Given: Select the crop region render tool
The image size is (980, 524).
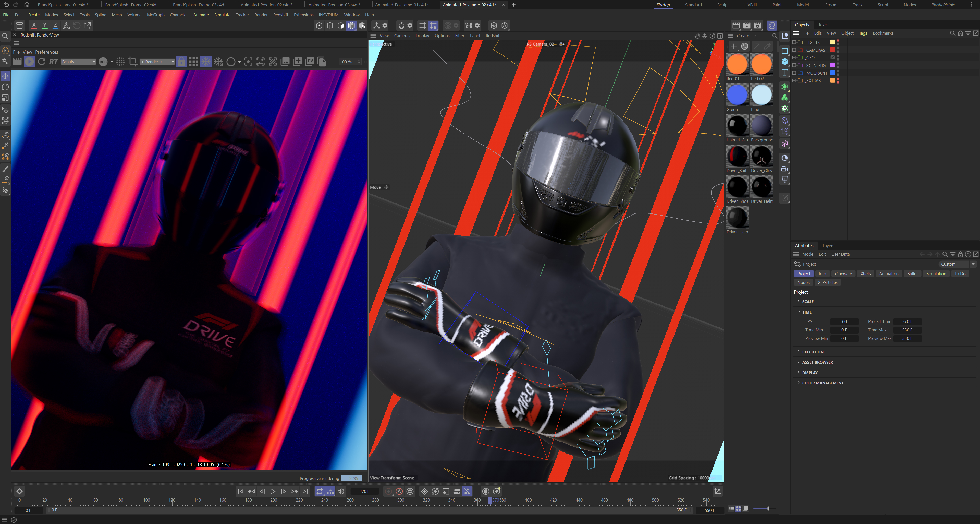Looking at the screenshot, I should pyautogui.click(x=132, y=62).
